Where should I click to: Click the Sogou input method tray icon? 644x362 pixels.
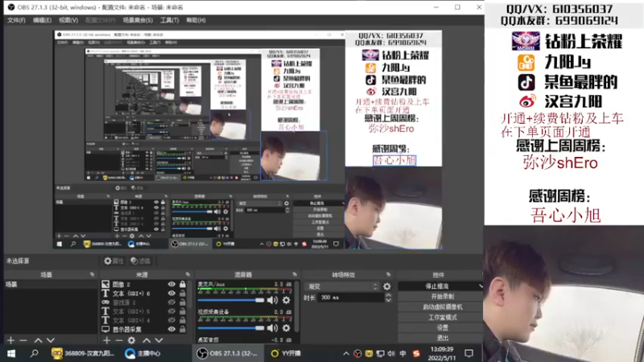point(416,353)
